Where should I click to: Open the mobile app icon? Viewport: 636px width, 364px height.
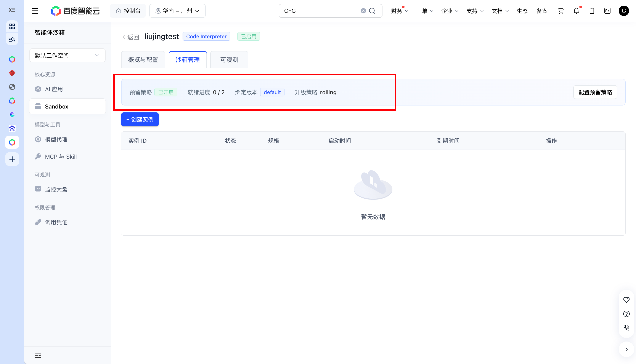click(592, 11)
